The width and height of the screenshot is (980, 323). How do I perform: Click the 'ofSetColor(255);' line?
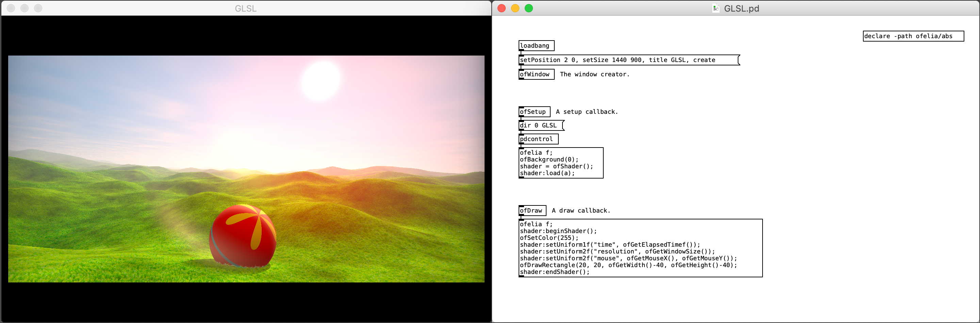tap(549, 238)
